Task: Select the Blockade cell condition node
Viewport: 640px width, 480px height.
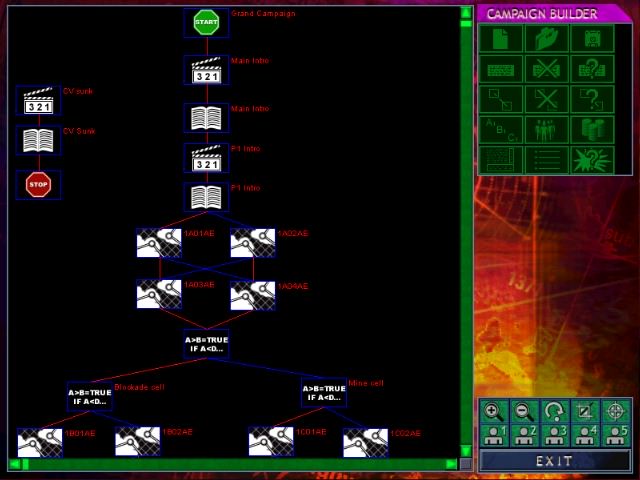Action: click(90, 397)
